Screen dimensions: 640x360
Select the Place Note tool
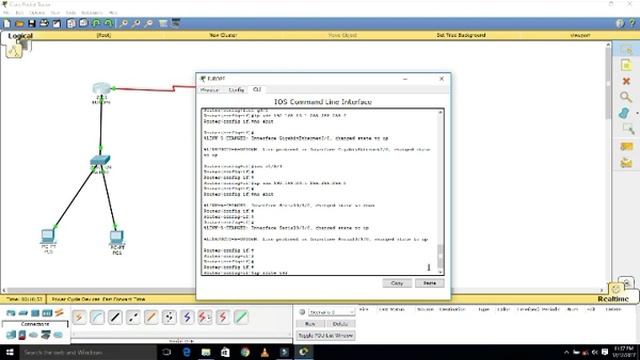[x=626, y=65]
